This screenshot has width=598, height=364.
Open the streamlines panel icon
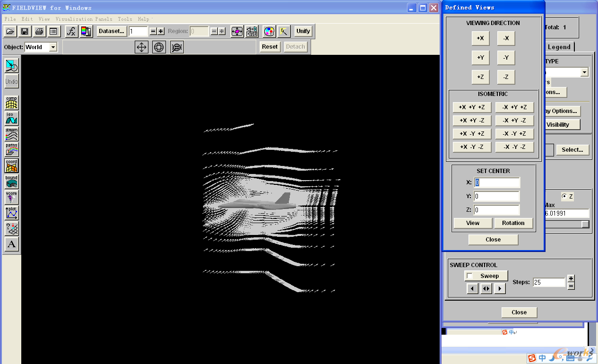(11, 134)
